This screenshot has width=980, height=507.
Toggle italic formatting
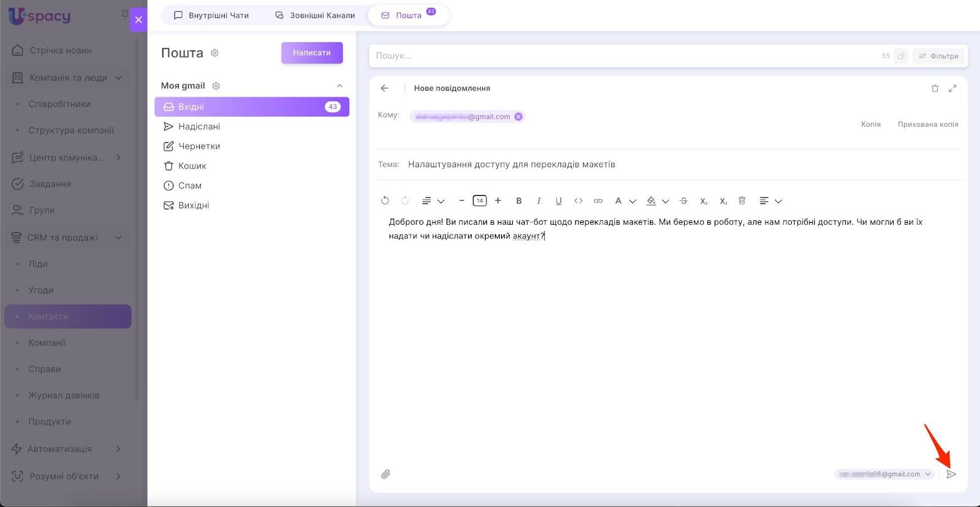point(538,200)
